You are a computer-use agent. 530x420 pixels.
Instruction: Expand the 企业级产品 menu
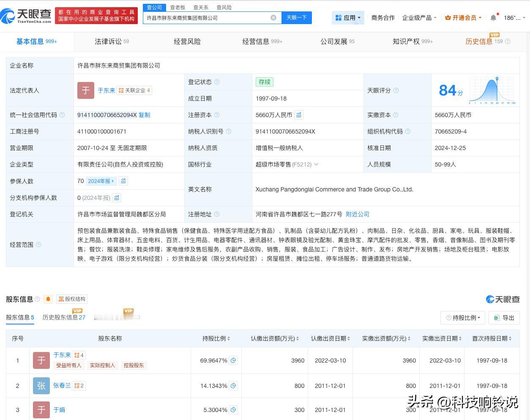click(x=420, y=18)
